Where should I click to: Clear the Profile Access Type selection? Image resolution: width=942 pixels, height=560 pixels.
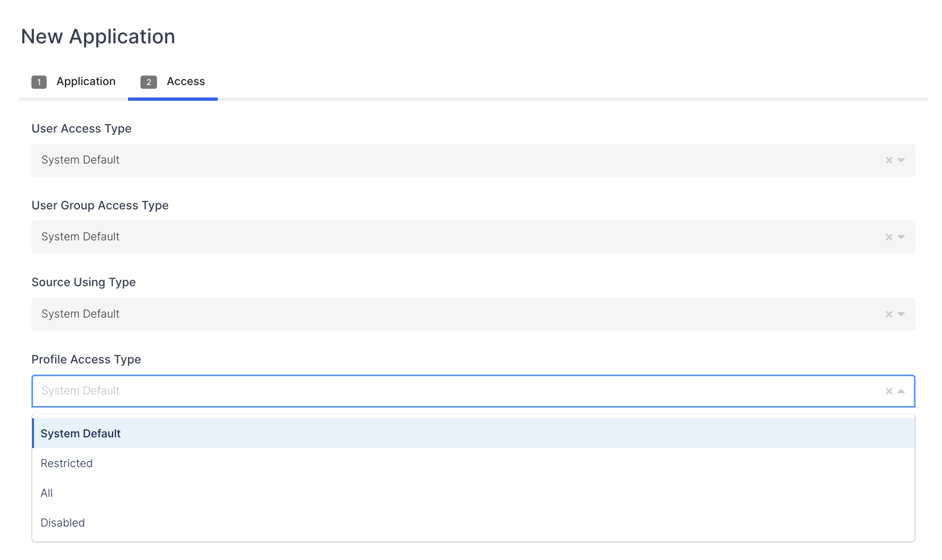click(x=889, y=391)
